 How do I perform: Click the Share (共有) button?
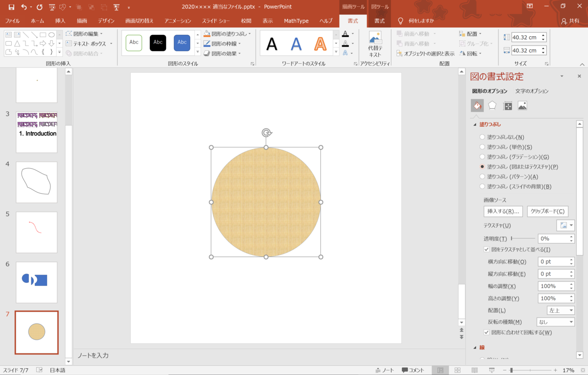570,21
